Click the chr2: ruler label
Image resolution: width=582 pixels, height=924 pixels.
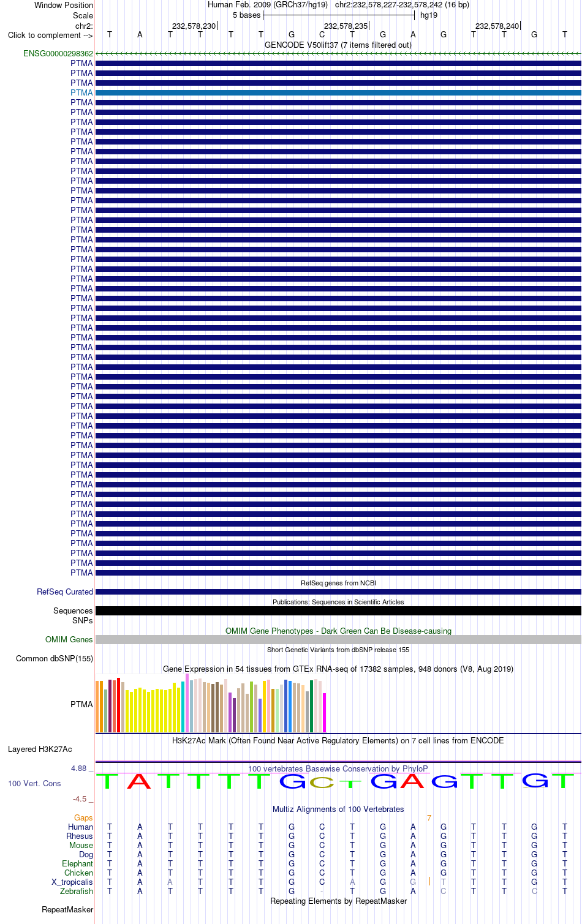[x=84, y=26]
